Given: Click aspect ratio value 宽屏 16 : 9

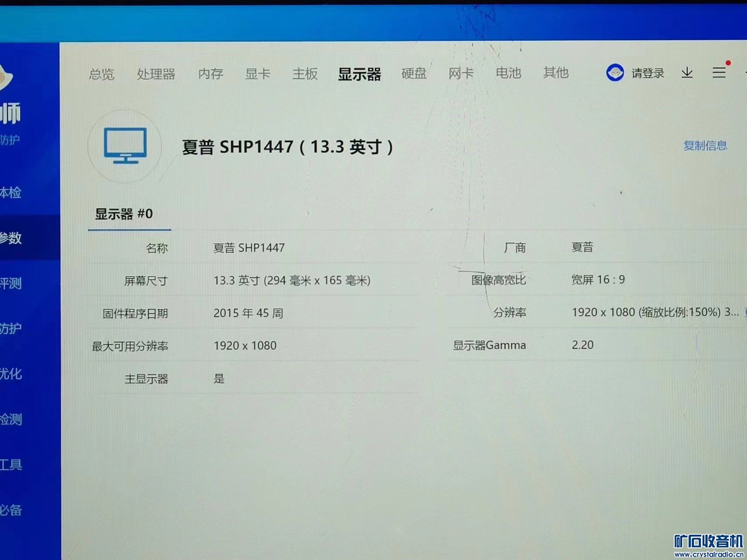Looking at the screenshot, I should click(598, 280).
